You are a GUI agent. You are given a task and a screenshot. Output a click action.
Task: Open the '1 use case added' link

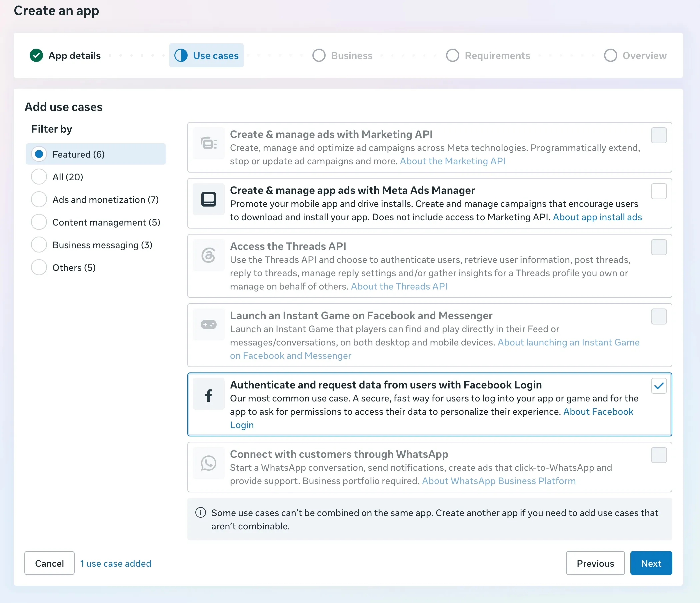click(x=116, y=563)
